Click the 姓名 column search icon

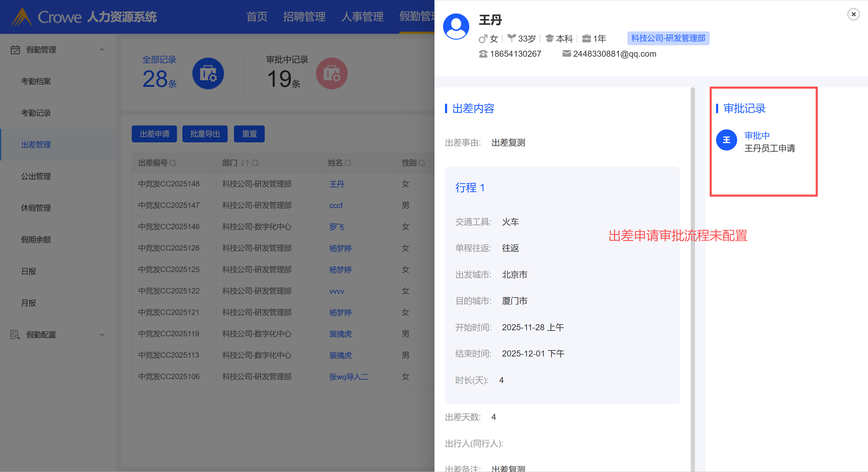(x=348, y=163)
